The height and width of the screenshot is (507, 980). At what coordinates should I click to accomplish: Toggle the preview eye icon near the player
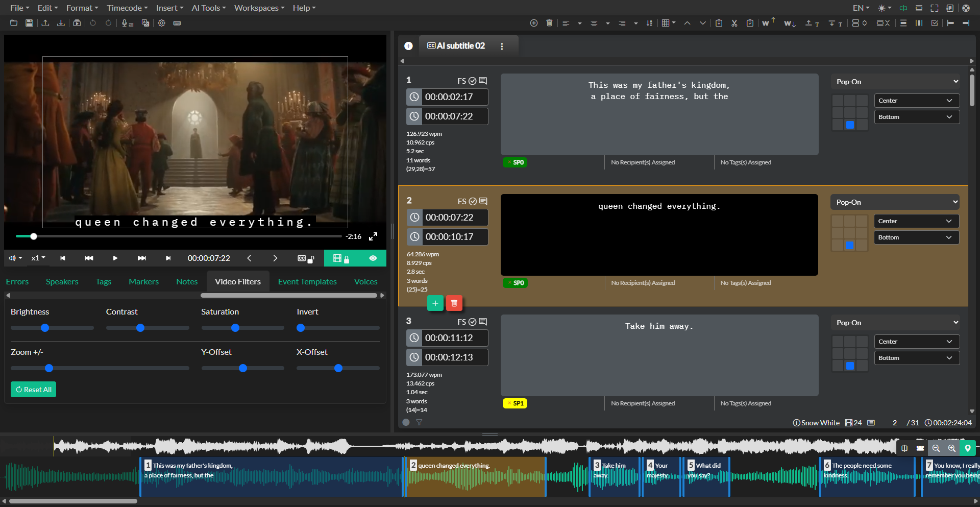(373, 258)
